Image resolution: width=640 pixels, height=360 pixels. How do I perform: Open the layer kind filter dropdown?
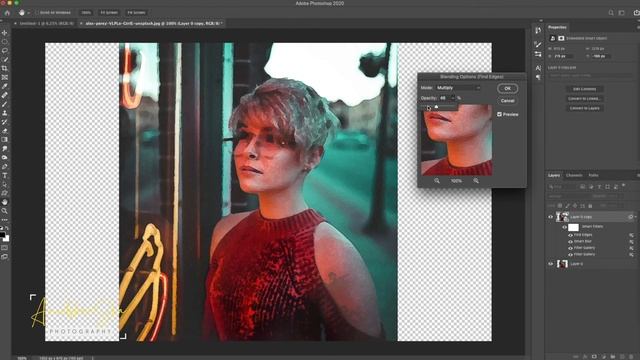[x=562, y=187]
